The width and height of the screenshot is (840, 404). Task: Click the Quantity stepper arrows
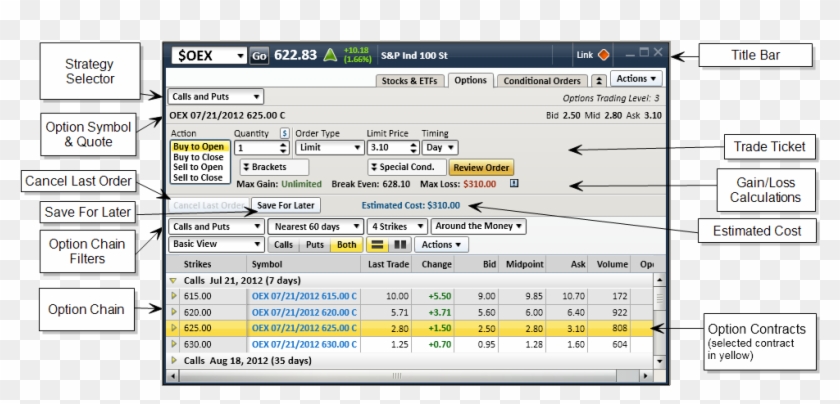tap(284, 148)
